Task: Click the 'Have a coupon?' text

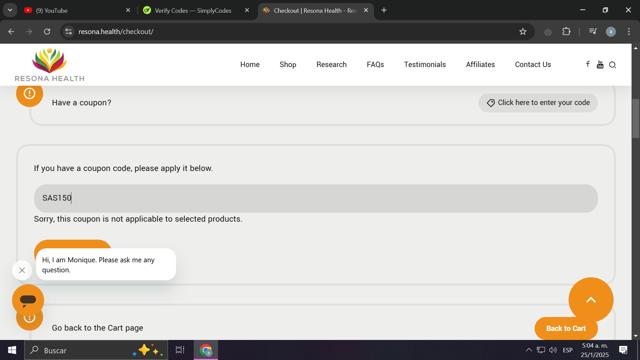Action: tap(82, 103)
